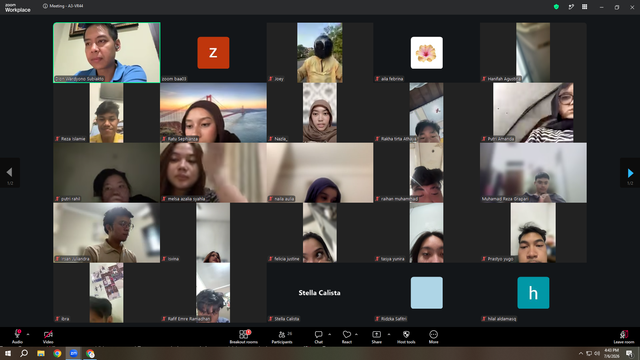Select the Pradtyo yugo video tile
Viewport: 640px width, 360px height.
[x=533, y=233]
